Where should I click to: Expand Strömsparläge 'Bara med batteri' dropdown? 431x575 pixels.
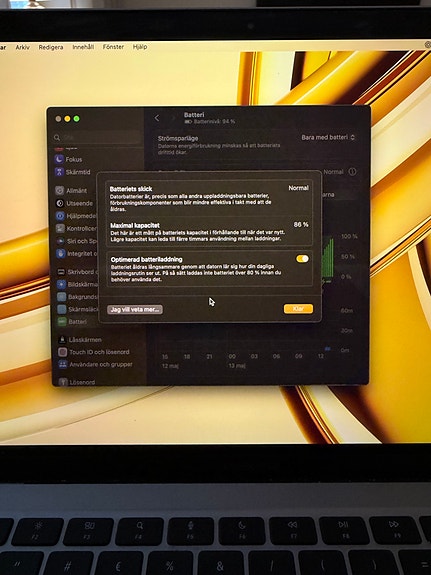[x=328, y=137]
